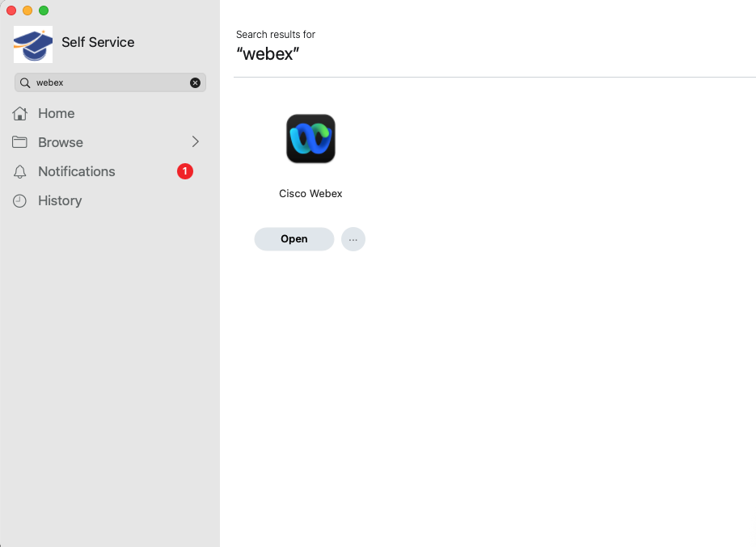The height and width of the screenshot is (547, 756).
Task: Click the Self Service graduation cap logo
Action: [x=33, y=44]
